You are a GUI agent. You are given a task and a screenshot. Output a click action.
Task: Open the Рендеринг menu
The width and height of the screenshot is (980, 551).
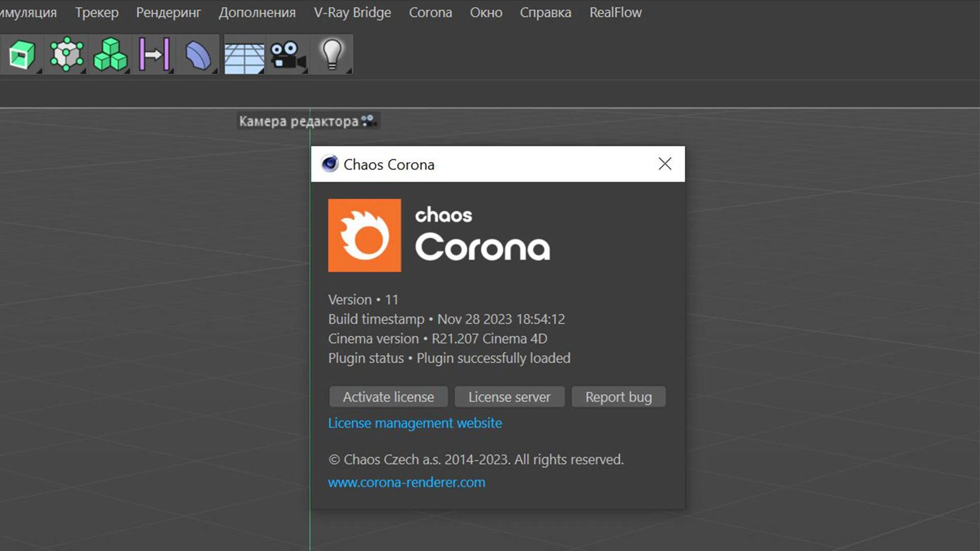pos(168,12)
